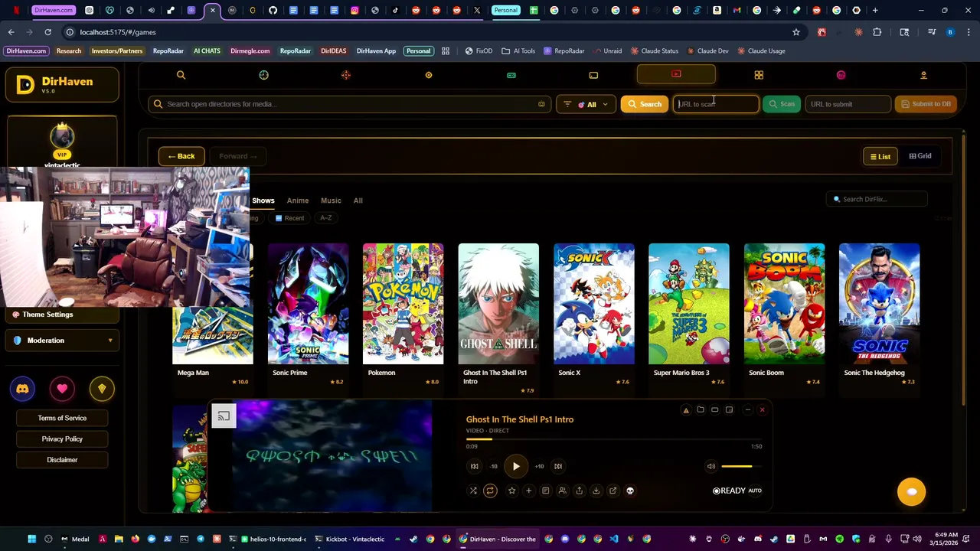Open the Sonic X show poster
980x551 pixels.
point(594,304)
